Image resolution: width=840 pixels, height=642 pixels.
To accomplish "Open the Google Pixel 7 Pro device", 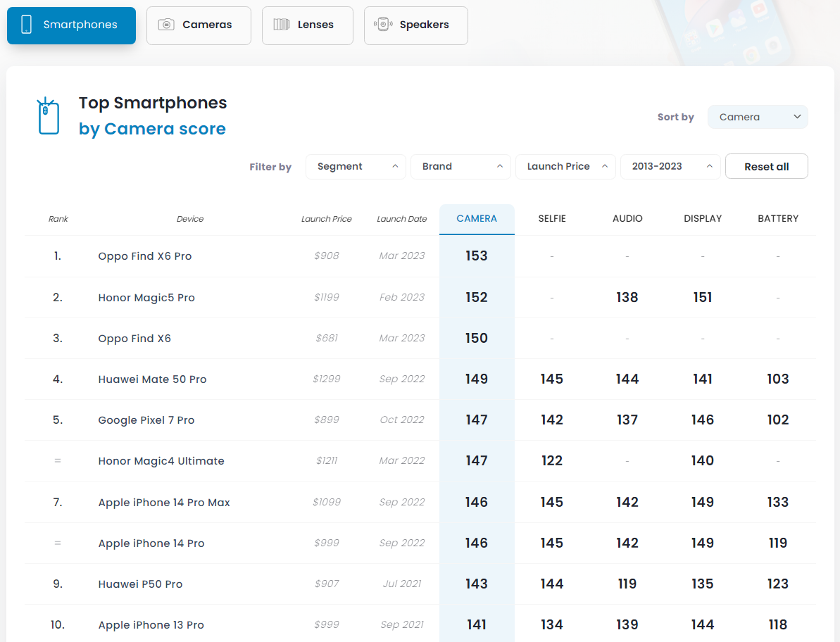I will tap(146, 420).
